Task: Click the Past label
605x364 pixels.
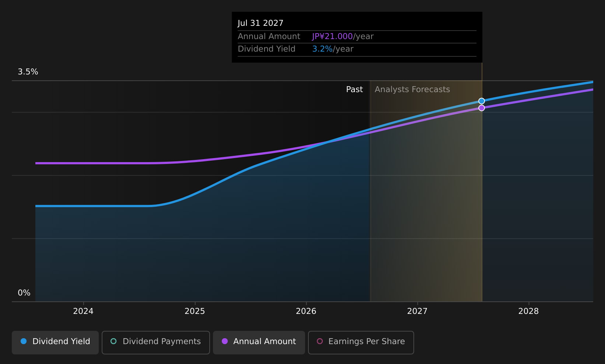Action: click(x=354, y=90)
